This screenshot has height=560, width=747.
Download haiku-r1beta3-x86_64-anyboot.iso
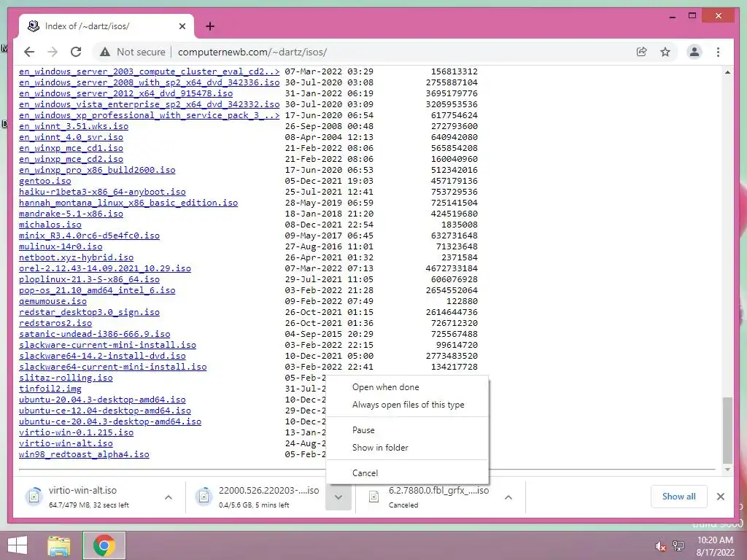coord(102,192)
